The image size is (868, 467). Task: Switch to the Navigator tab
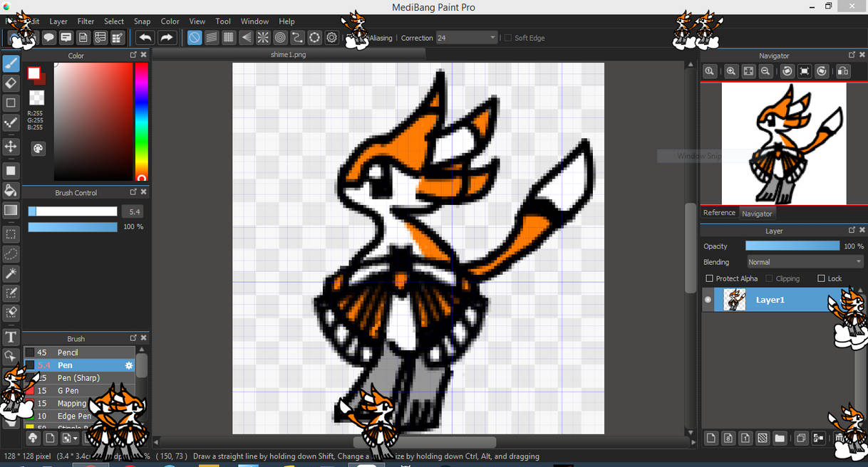(757, 214)
